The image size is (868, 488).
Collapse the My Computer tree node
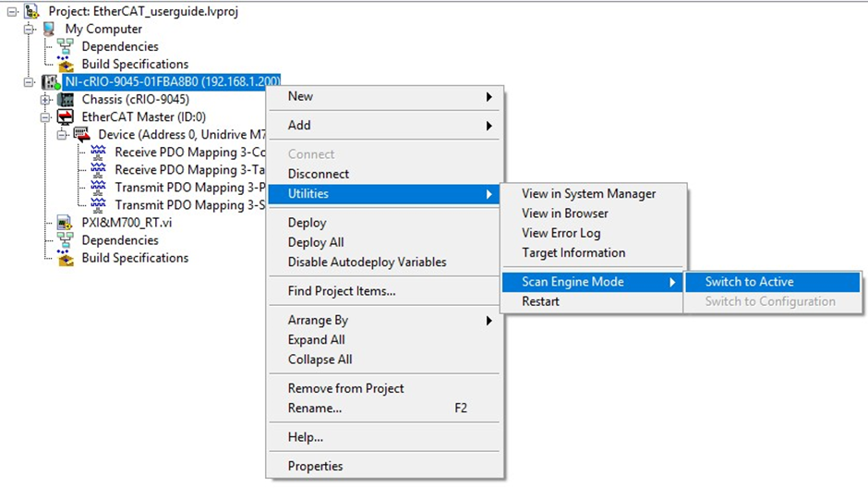[29, 29]
